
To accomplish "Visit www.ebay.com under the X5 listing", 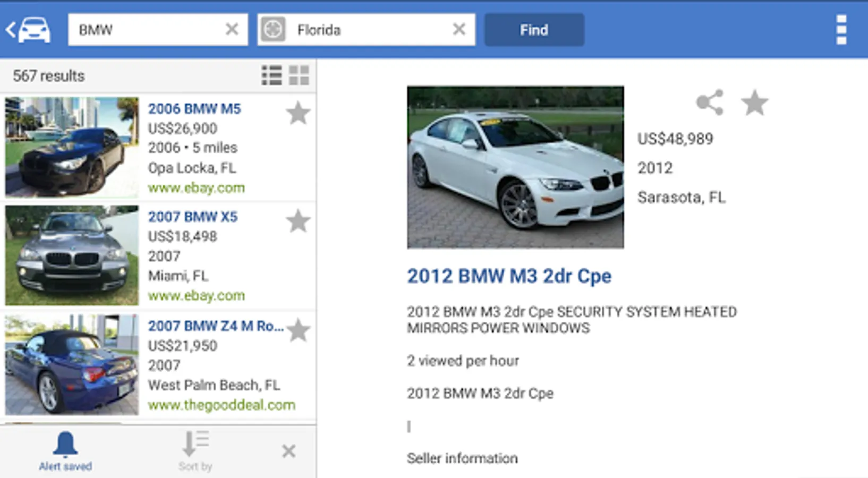I will click(197, 296).
